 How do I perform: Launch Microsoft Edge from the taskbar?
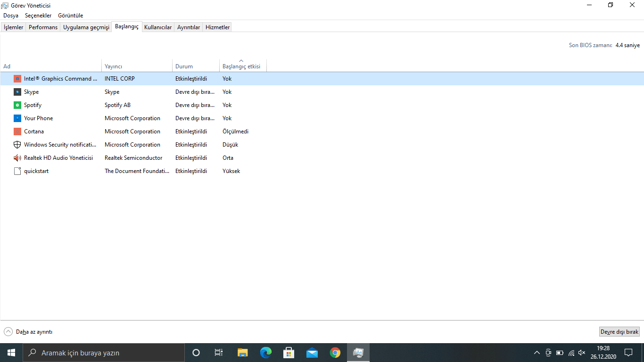pyautogui.click(x=266, y=353)
